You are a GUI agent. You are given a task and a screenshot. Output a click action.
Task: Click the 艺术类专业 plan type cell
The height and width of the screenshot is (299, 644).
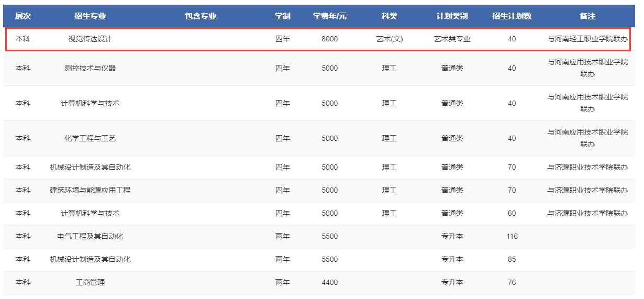(452, 39)
